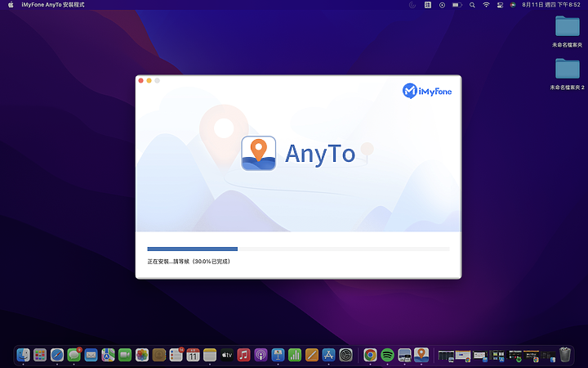588x368 pixels.
Task: Launch Google Chrome from the dock
Action: [x=370, y=354]
